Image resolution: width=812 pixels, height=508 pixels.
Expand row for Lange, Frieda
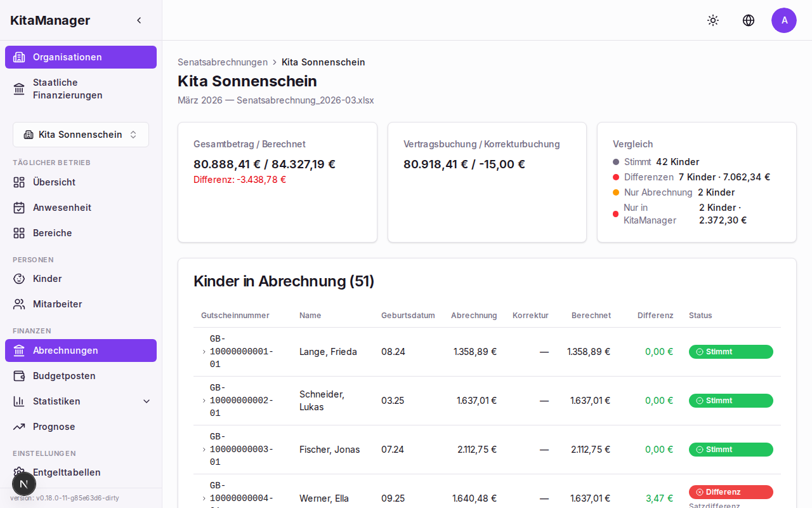[204, 352]
